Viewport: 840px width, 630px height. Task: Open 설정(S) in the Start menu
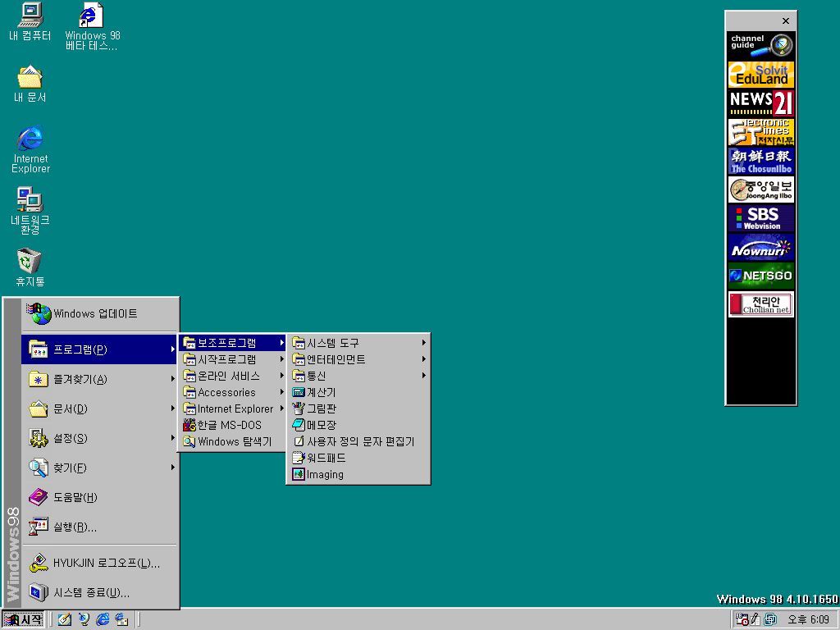click(99, 438)
